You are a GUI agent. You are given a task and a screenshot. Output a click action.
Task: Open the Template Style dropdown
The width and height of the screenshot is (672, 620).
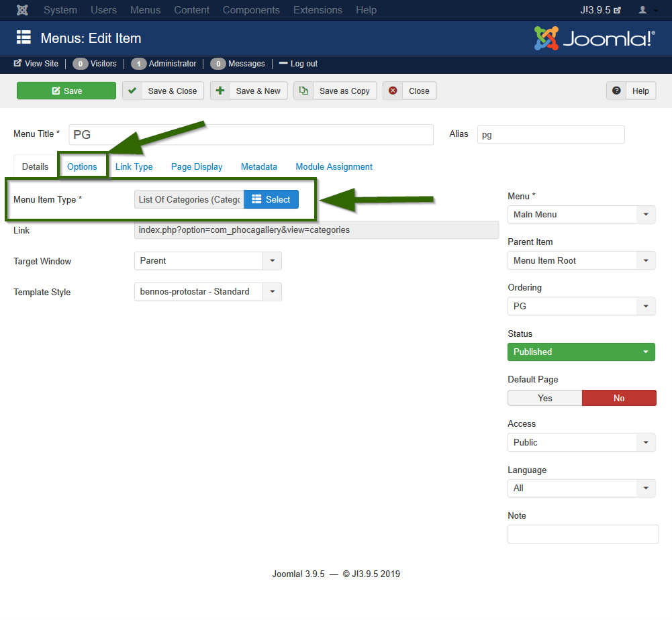point(207,292)
